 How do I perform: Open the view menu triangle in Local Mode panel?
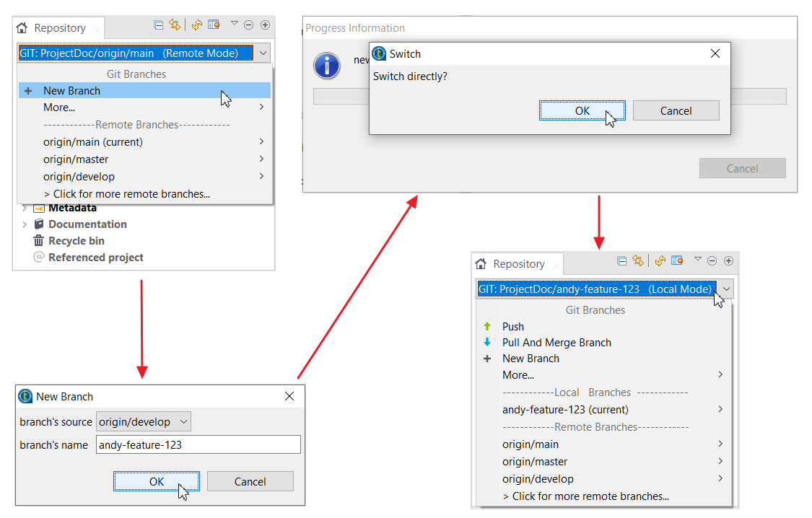697,258
